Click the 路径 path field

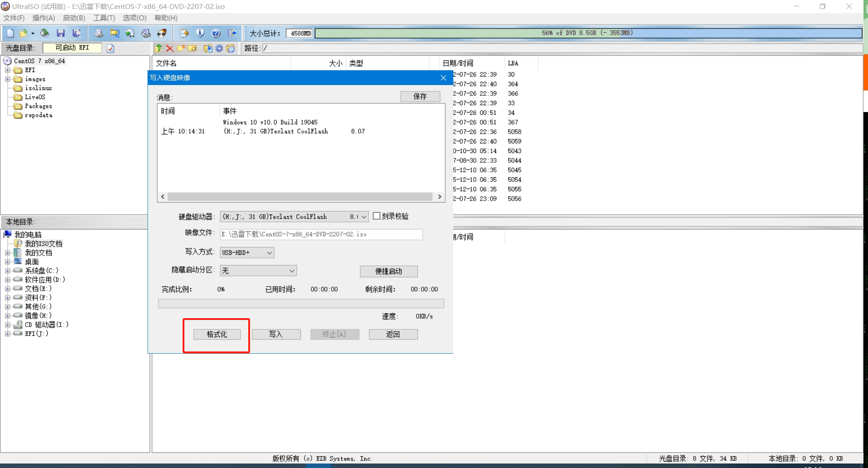562,48
